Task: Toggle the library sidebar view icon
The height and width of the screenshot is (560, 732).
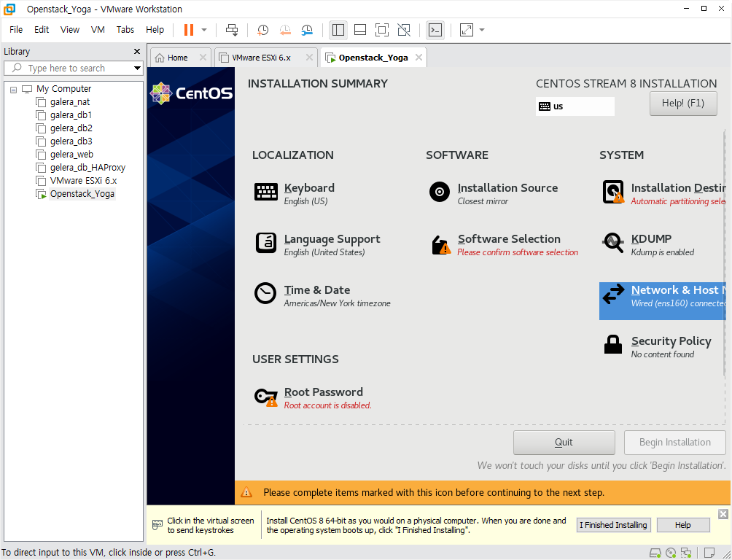Action: [338, 30]
